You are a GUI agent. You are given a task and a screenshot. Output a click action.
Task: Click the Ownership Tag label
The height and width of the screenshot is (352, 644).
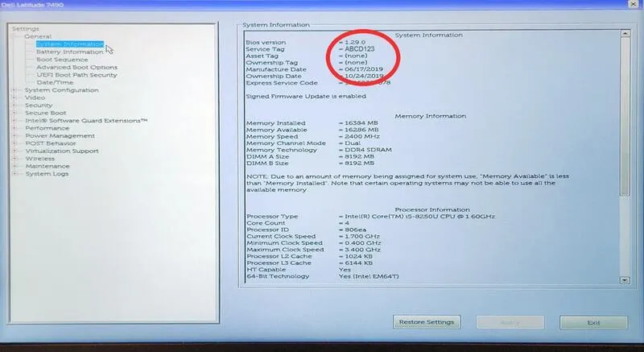[x=271, y=63]
